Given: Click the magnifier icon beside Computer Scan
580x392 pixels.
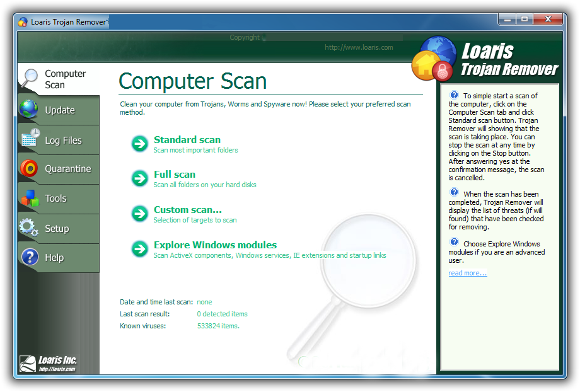Looking at the screenshot, I should [x=30, y=78].
